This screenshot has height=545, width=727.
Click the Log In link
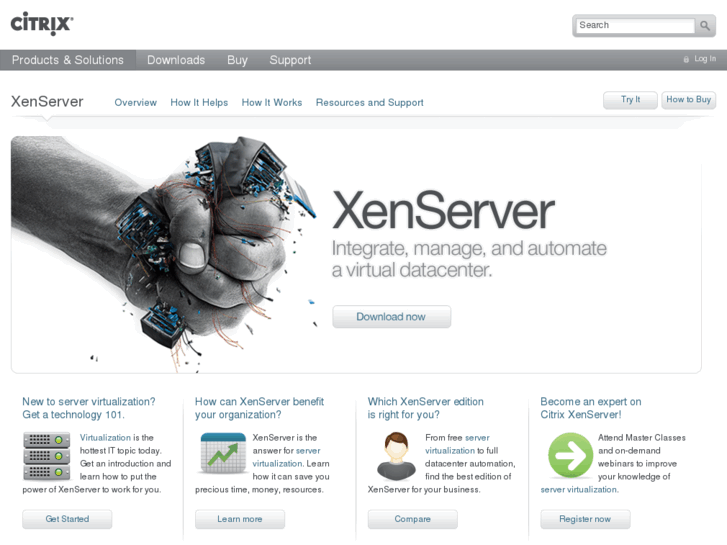[x=705, y=59]
